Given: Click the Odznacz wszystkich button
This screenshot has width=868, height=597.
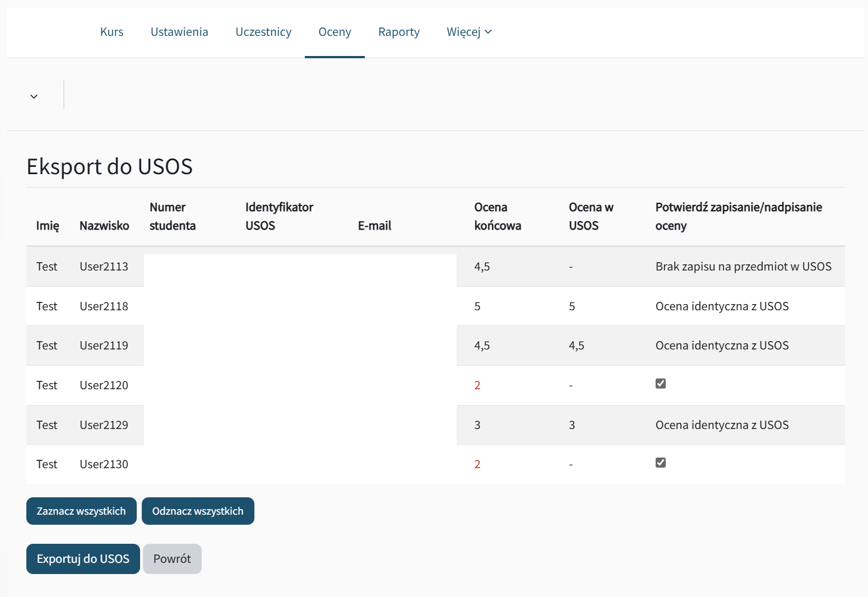Looking at the screenshot, I should point(198,511).
